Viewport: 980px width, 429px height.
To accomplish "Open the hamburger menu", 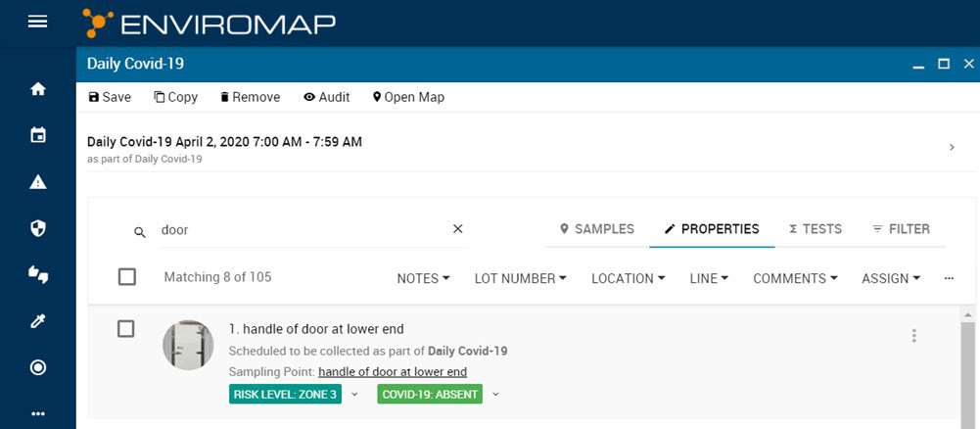I will [37, 22].
